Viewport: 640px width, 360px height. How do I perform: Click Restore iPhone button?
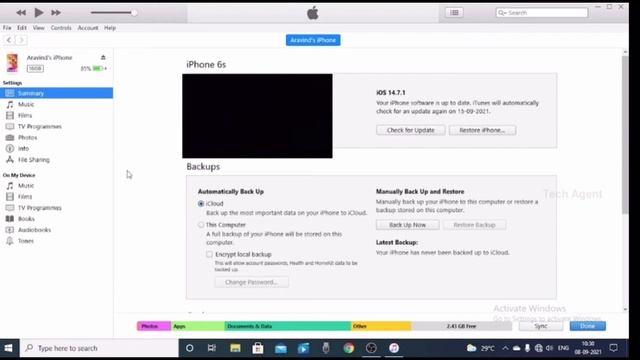click(x=482, y=130)
